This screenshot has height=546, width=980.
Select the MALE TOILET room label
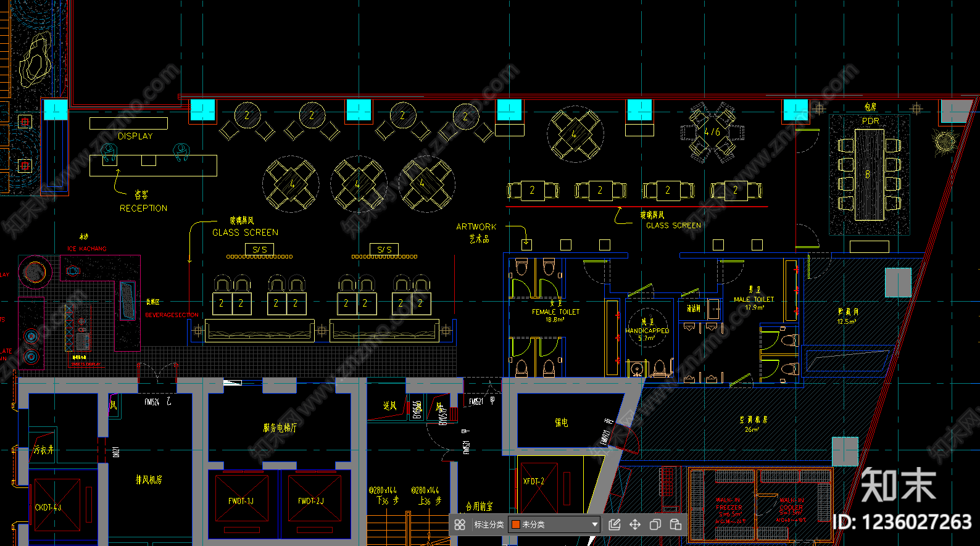[x=754, y=299]
